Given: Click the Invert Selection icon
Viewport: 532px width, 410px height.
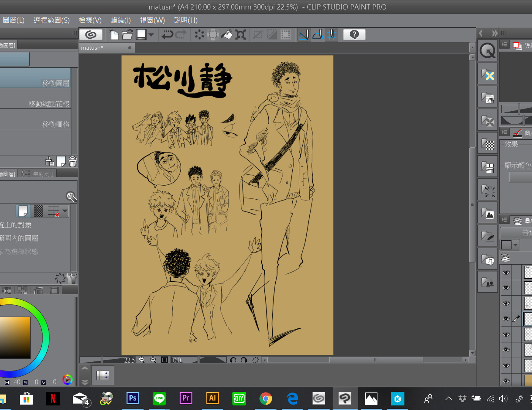Looking at the screenshot, I should coord(272,35).
